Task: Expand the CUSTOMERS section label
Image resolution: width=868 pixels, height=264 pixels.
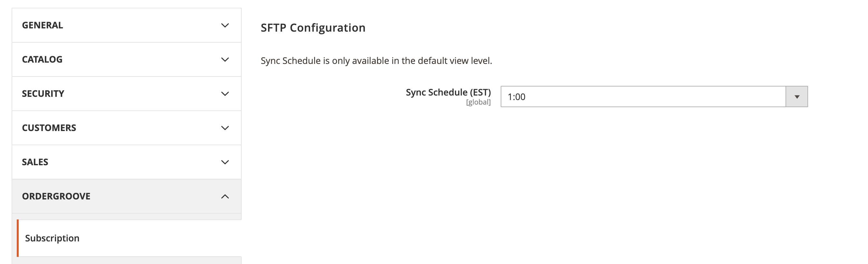Action: click(x=49, y=128)
